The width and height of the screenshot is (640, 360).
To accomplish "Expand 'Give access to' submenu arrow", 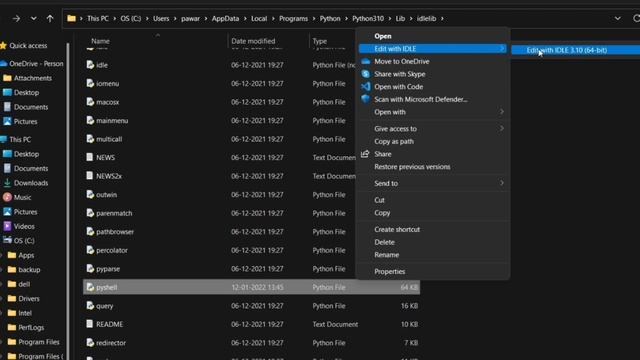I will click(502, 129).
